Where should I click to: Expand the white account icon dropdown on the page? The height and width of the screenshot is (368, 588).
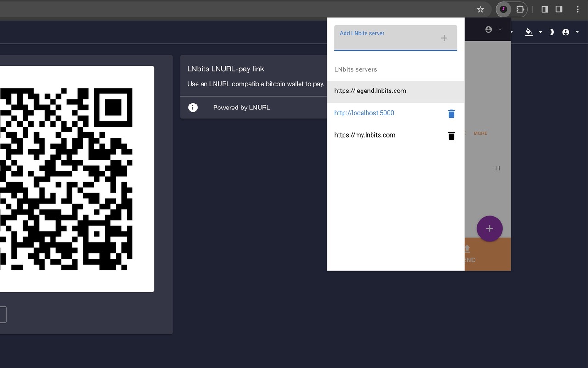(570, 32)
